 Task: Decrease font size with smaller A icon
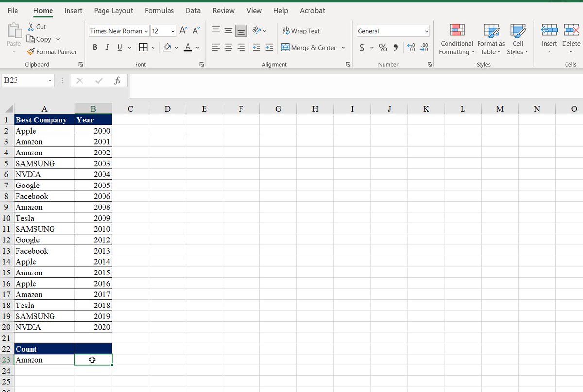point(196,31)
